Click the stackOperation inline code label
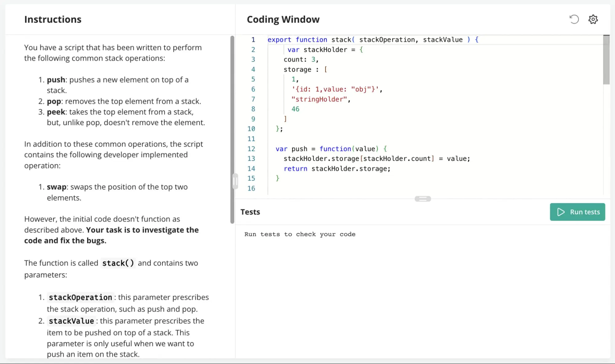This screenshot has width=615, height=364. (x=80, y=297)
